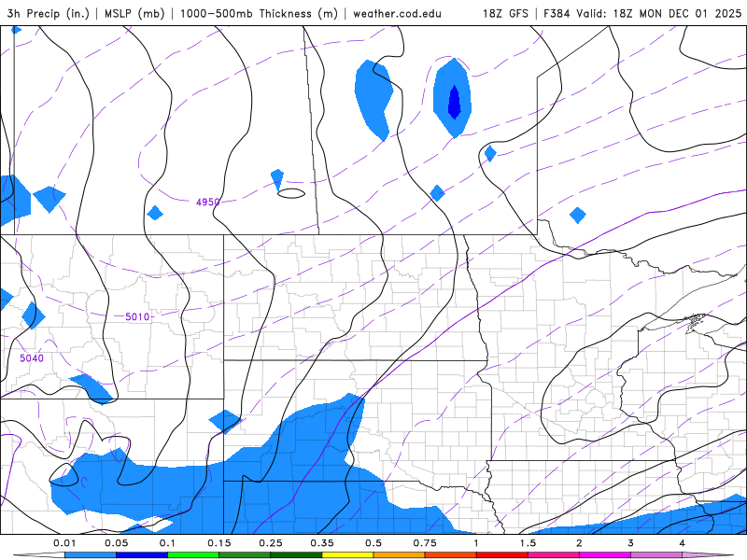This screenshot has width=747, height=560.
Task: Click the dark green 0.25 color bar segment
Action: pos(296,555)
